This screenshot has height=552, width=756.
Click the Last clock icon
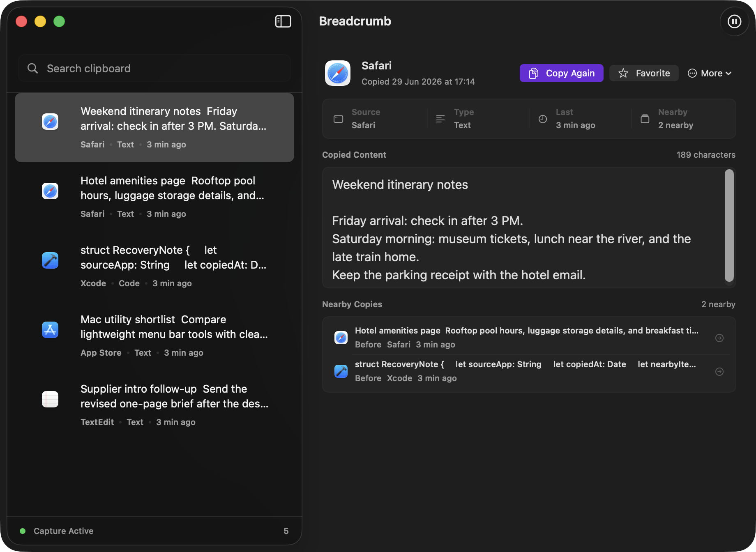tap(543, 119)
